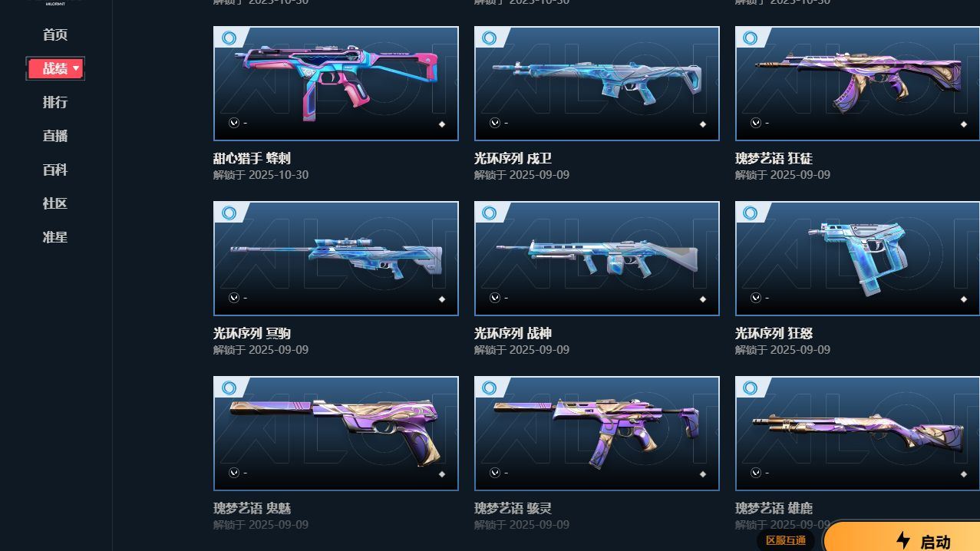This screenshot has width=980, height=551.
Task: Click diamond tier icon on 光环序列 战神 card
Action: click(x=702, y=299)
